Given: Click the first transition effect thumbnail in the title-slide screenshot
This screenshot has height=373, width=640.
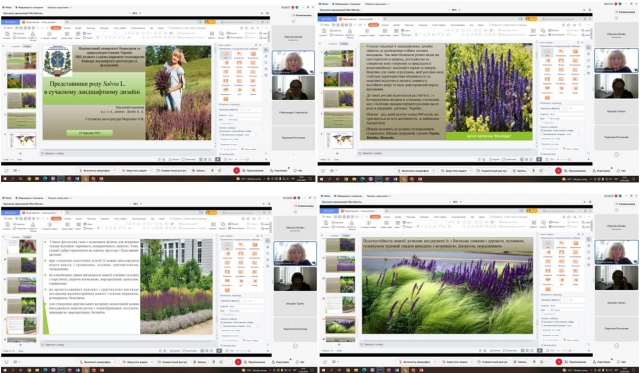Looking at the screenshot, I should [225, 55].
